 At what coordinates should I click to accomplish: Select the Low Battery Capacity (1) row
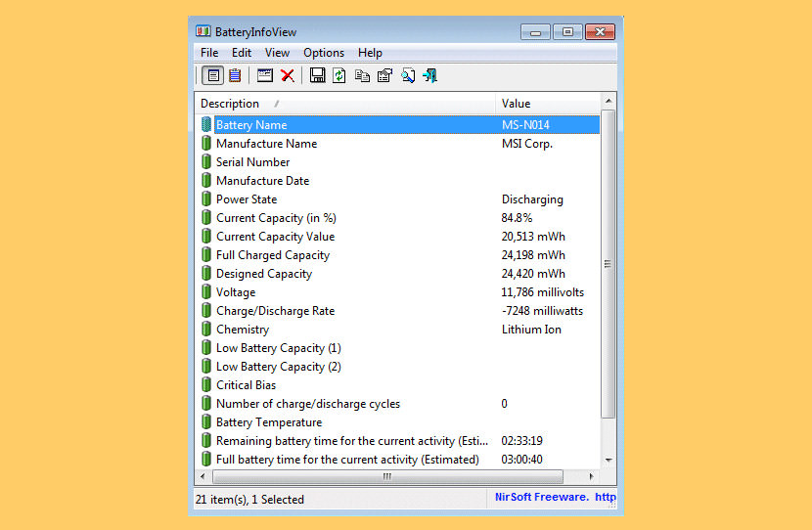(398, 348)
